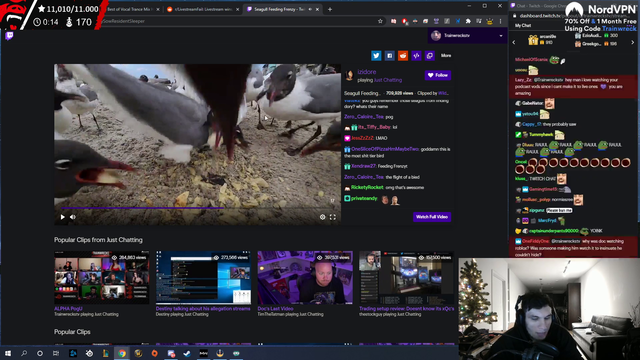This screenshot has height=360, width=640.
Task: Copy the clip link icon
Action: point(430,56)
